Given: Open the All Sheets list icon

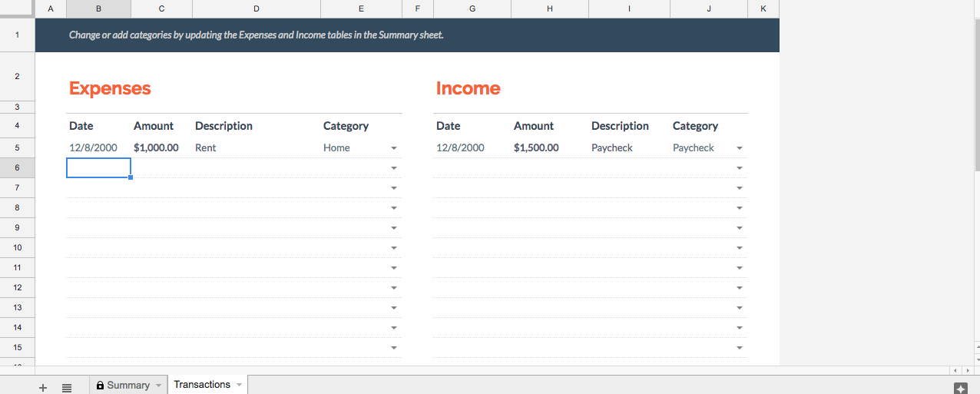Looking at the screenshot, I should point(67,388).
